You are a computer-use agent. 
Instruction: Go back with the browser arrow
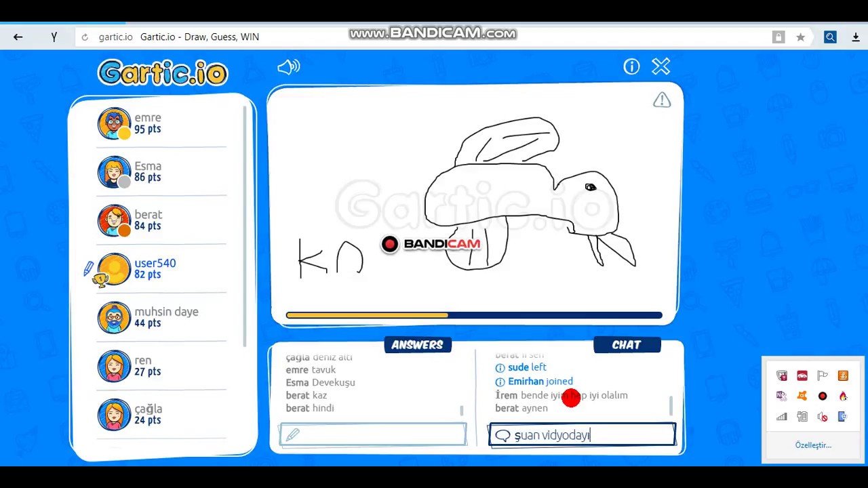point(18,37)
